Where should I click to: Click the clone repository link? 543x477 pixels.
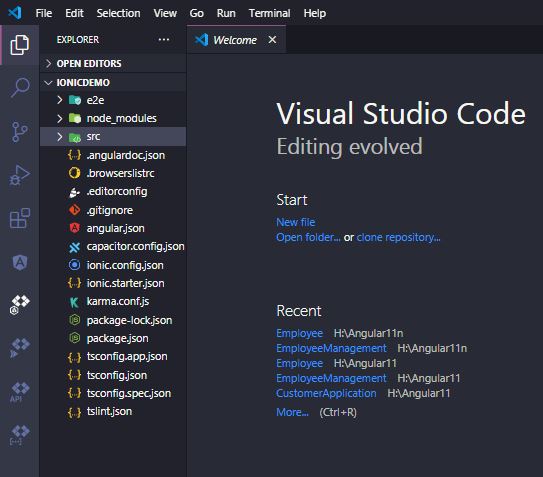398,237
